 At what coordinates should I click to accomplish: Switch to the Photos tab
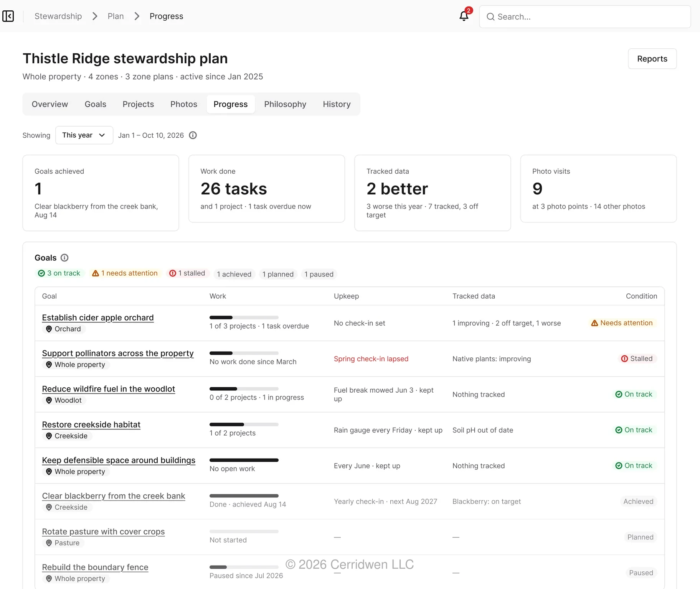coord(184,104)
